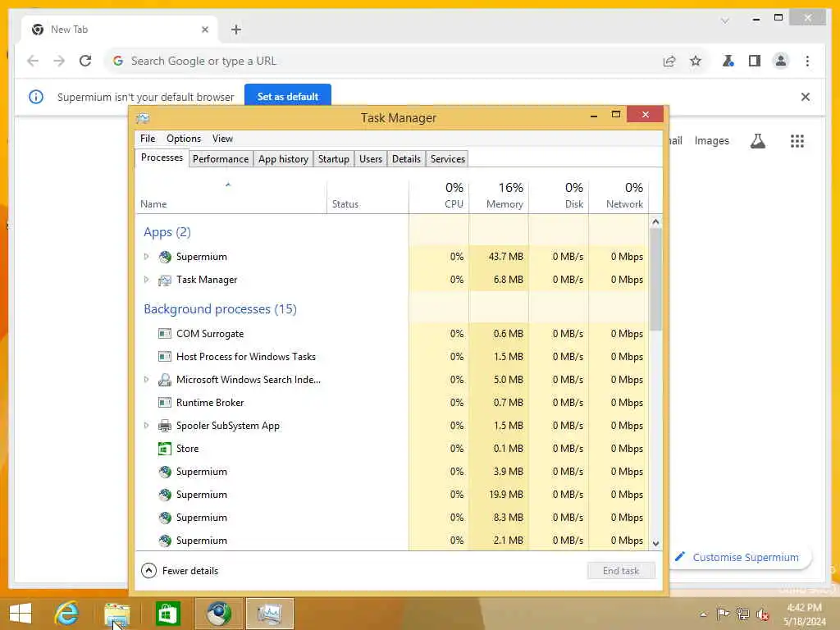This screenshot has width=840, height=630.
Task: Open a new browser tab with plus
Action: pos(236,30)
